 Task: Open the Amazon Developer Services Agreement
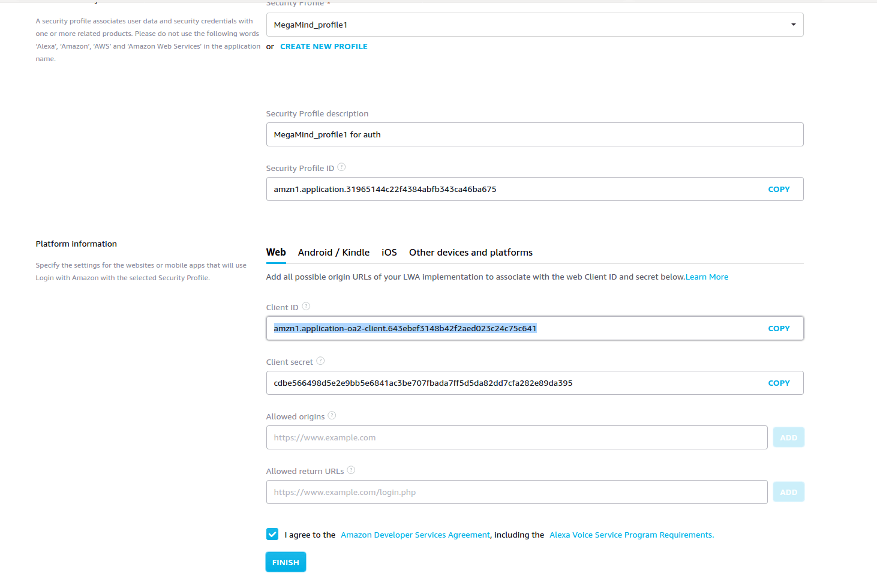(415, 535)
